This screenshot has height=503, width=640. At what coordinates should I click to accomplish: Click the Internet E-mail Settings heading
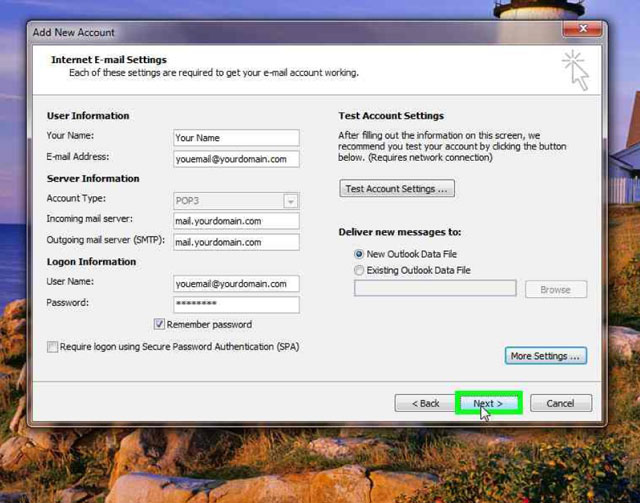pos(109,60)
